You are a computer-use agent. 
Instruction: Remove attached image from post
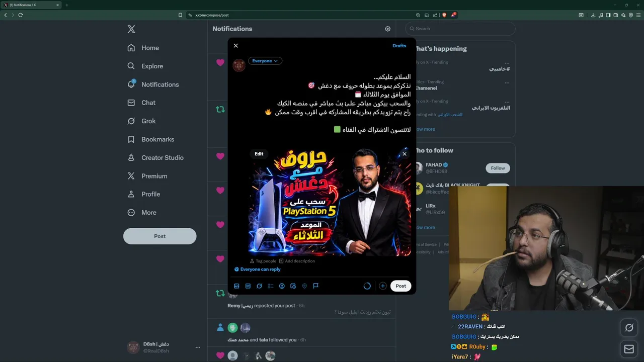click(405, 154)
